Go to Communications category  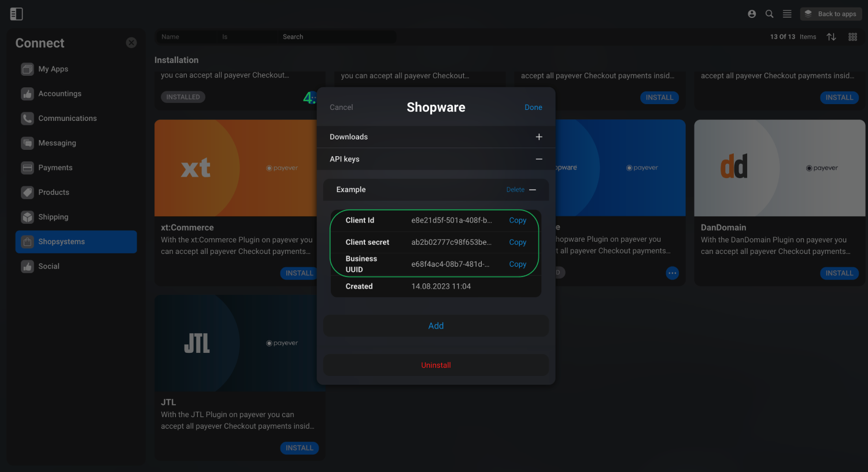tap(76, 118)
